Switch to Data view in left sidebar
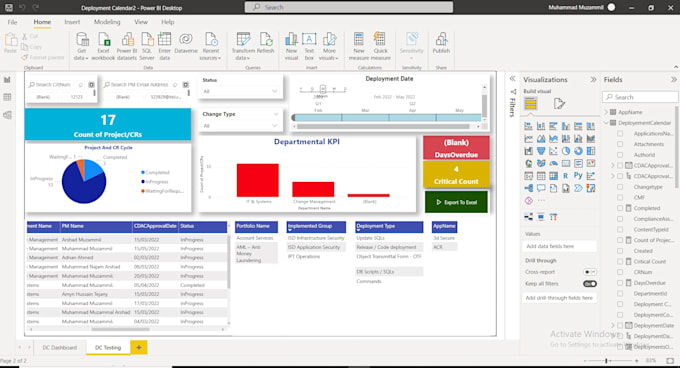 coord(7,97)
